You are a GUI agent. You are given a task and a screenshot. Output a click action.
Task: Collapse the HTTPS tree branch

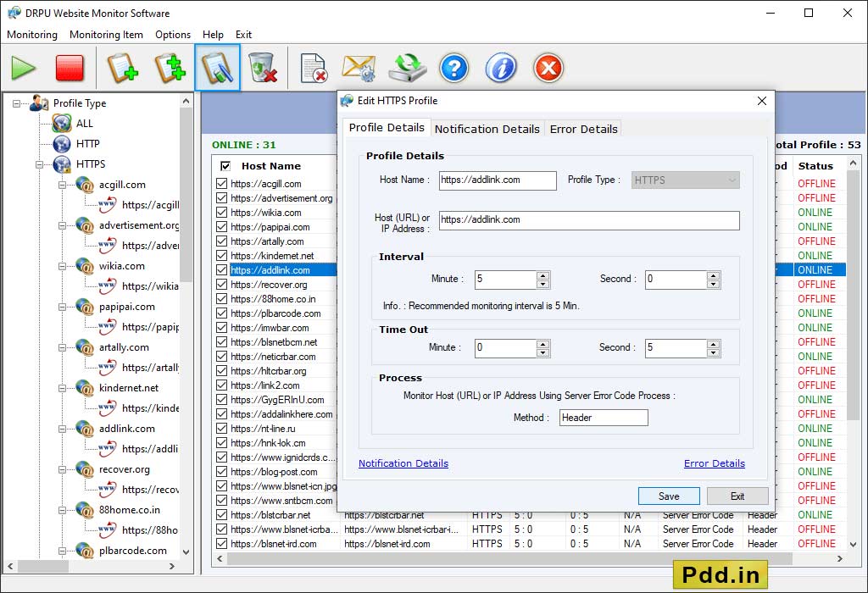(39, 164)
